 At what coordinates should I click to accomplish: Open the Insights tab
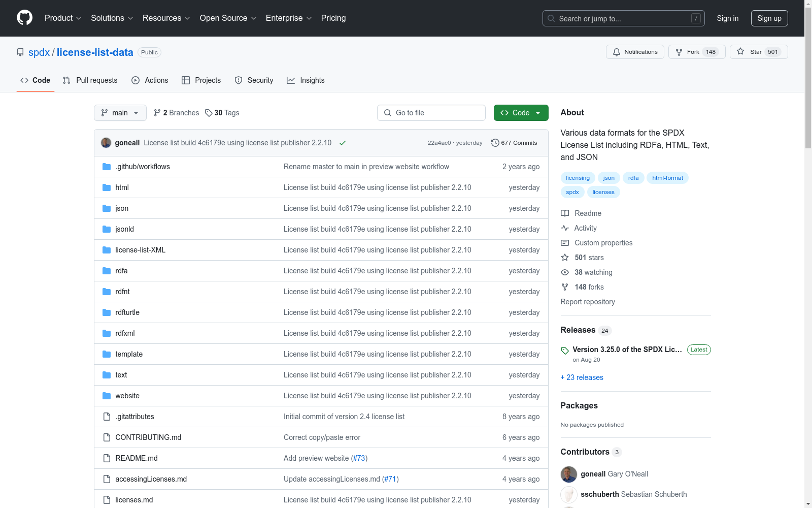[306, 80]
